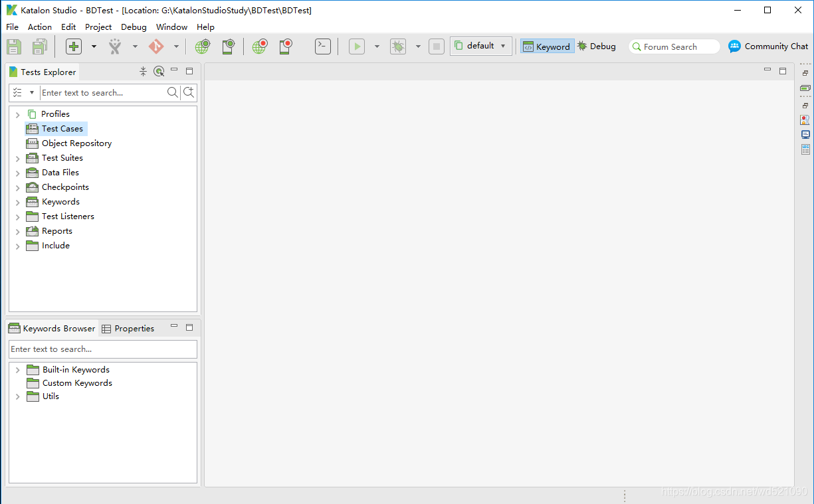Switch to Keyword perspective

coord(547,46)
